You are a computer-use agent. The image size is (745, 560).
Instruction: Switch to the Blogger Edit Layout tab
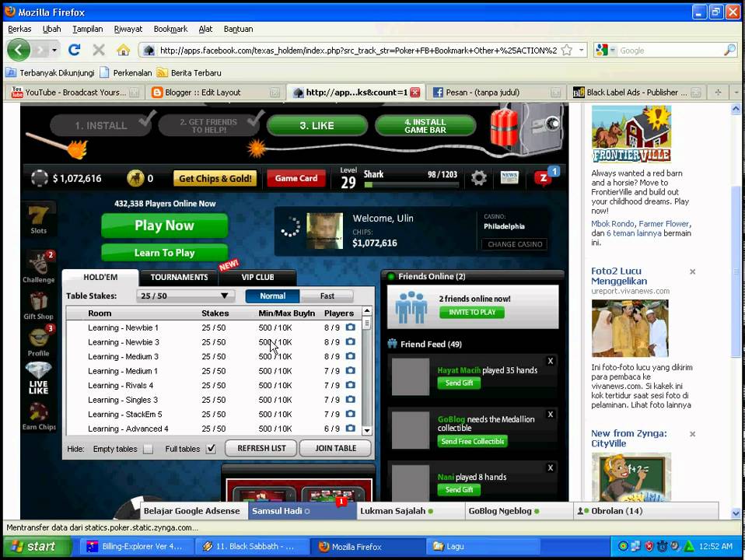click(x=214, y=93)
